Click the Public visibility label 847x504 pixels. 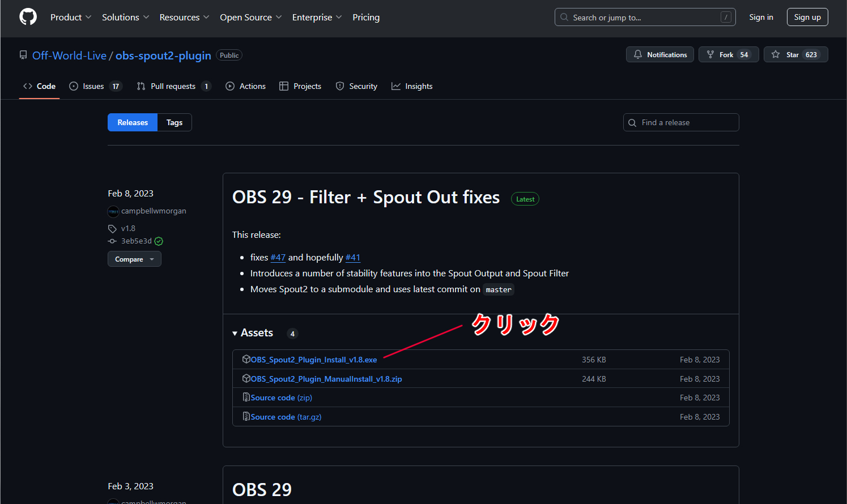point(229,55)
